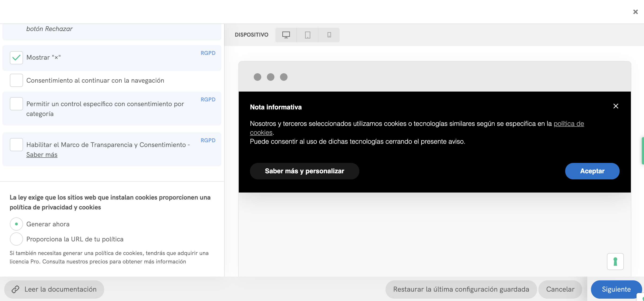The height and width of the screenshot is (301, 644).
Task: Click the Siguiente button
Action: [x=616, y=289]
